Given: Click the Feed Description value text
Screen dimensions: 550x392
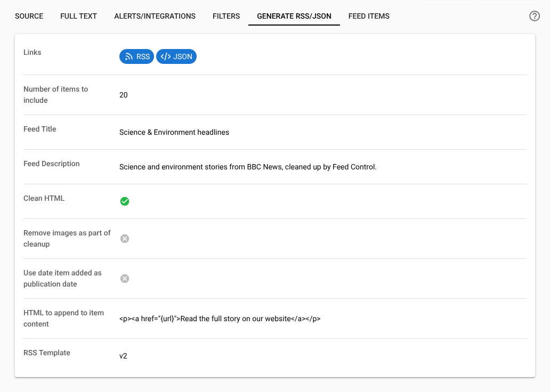Looking at the screenshot, I should 248,167.
